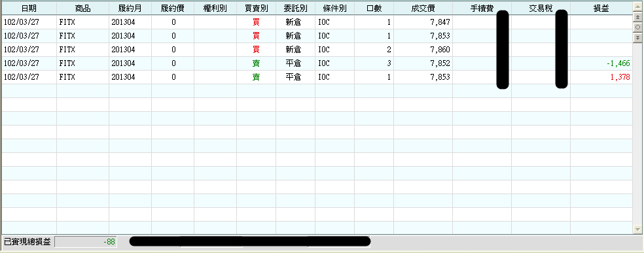The height and width of the screenshot is (253, 644).
Task: Click the circle button in the scrollbar
Action: (637, 27)
